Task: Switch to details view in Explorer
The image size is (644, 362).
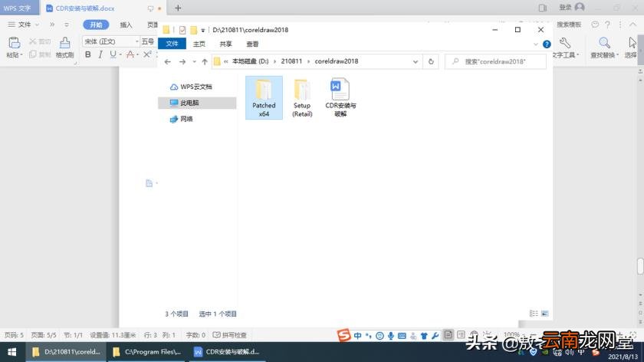Action: 534,314
